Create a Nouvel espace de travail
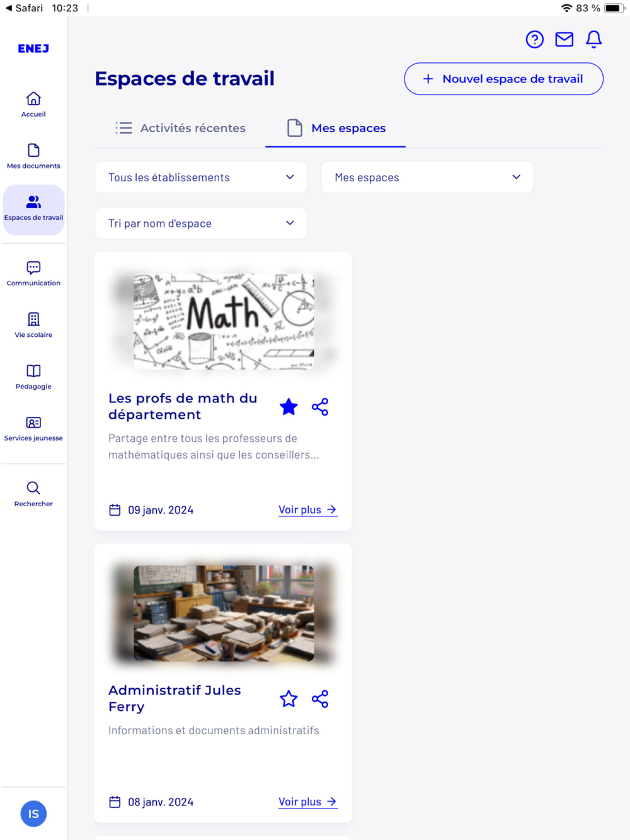The width and height of the screenshot is (630, 840). click(x=503, y=79)
